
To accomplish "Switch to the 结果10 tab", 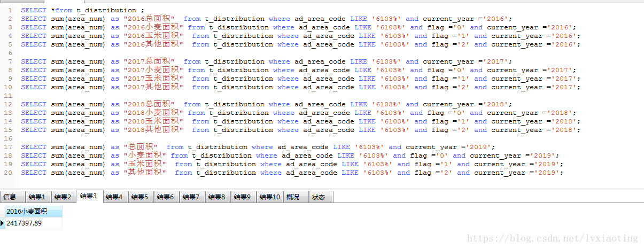I will (x=270, y=197).
